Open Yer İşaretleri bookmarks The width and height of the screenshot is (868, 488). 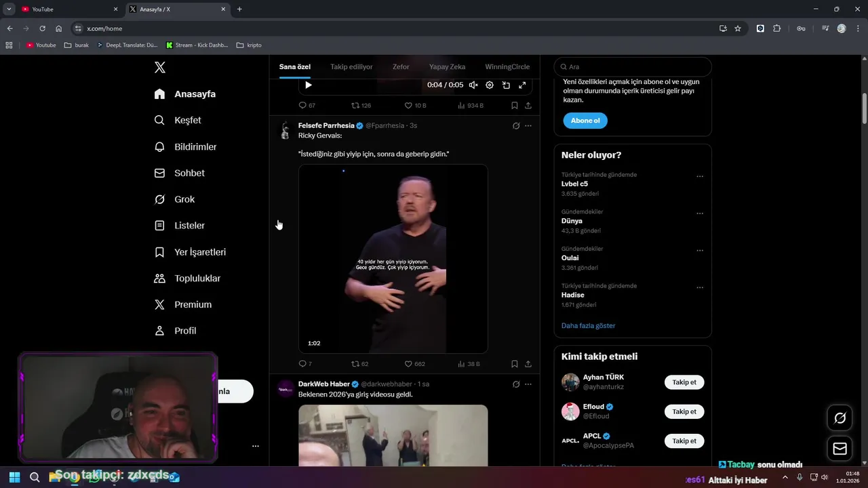191,251
